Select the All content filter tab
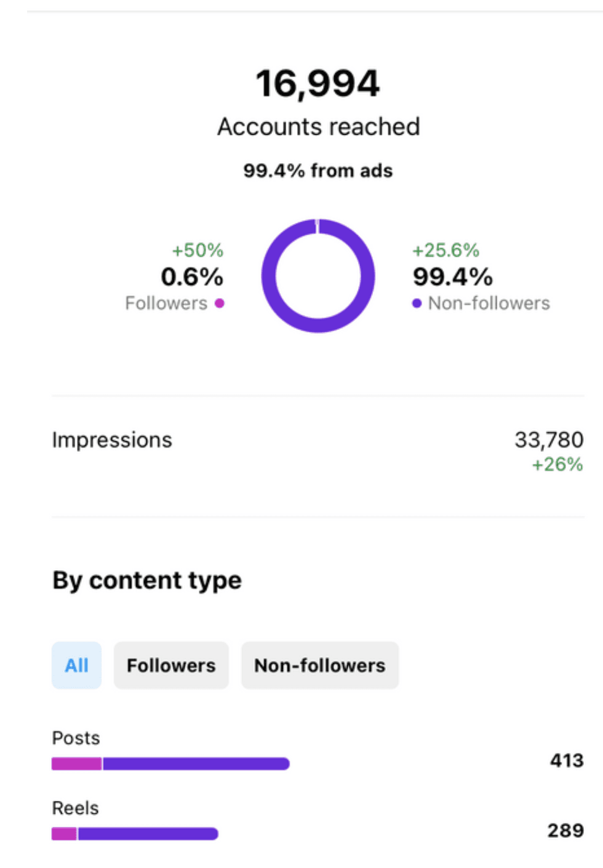 (77, 665)
